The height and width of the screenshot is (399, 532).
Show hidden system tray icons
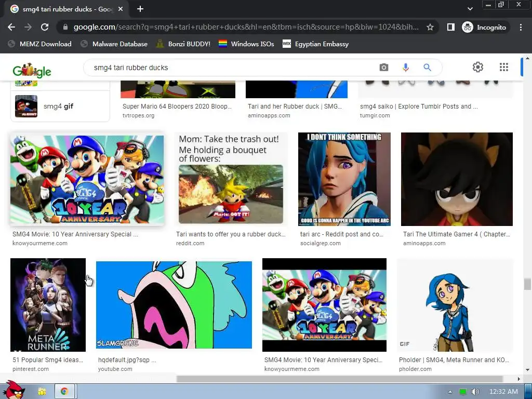click(x=450, y=392)
